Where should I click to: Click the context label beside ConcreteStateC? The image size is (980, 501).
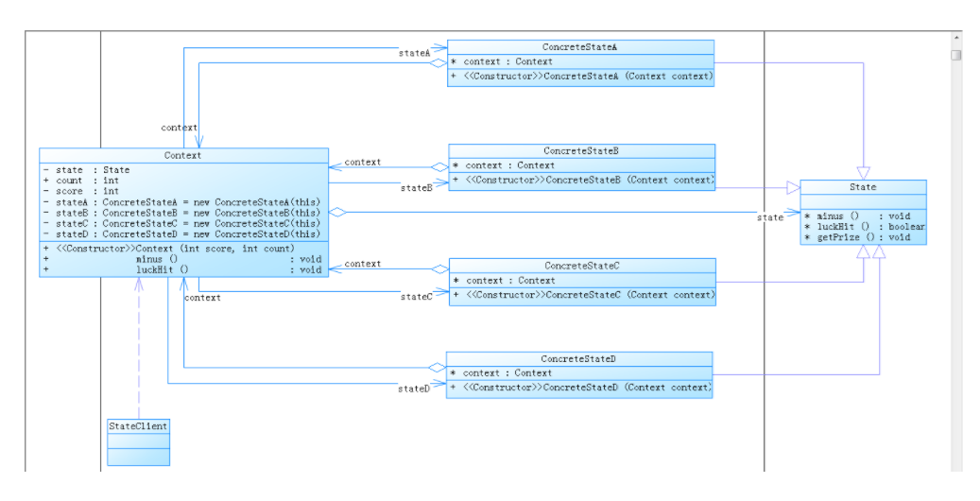[363, 264]
